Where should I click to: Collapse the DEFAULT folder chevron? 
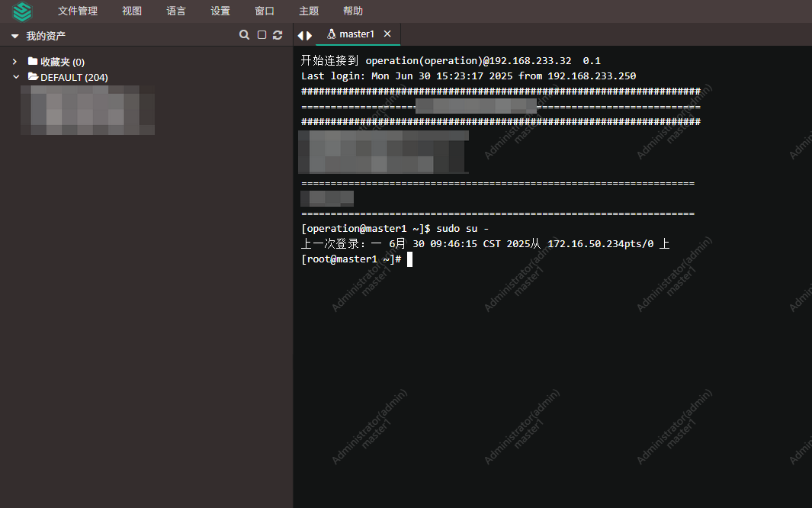click(x=15, y=77)
